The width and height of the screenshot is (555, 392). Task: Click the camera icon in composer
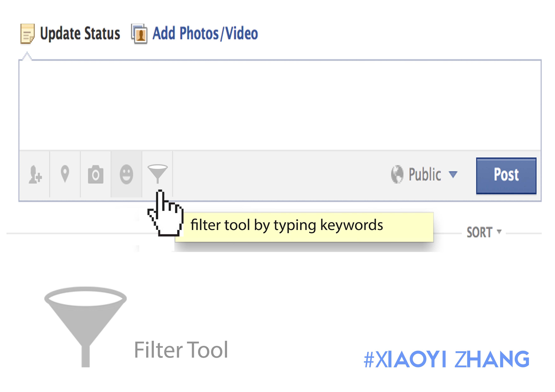(96, 174)
